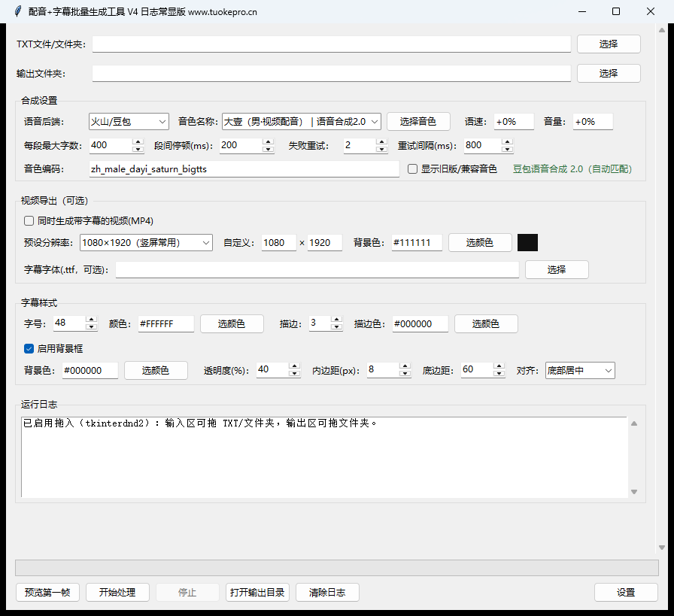Focus the TXT文件/文件夹 path input
Image resolution: width=674 pixels, height=616 pixels.
pos(332,44)
